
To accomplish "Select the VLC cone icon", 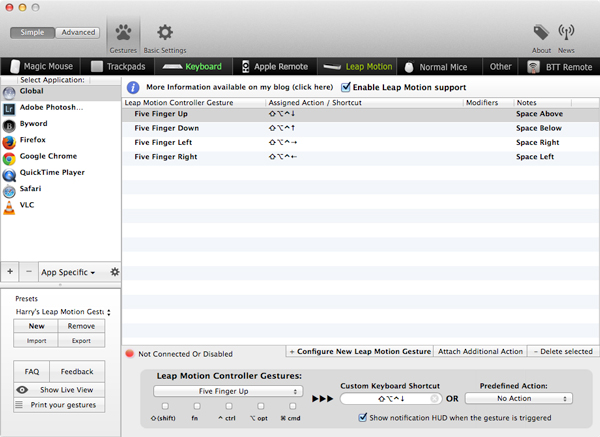I will click(9, 207).
